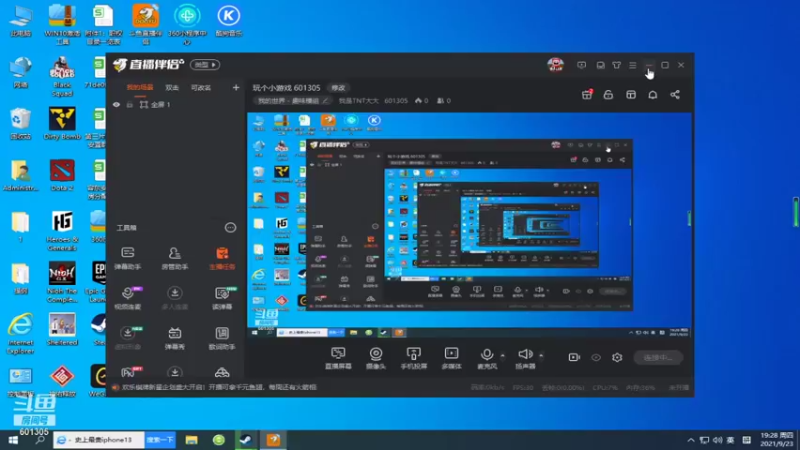Add 摄像头 camera source
The height and width of the screenshot is (450, 800).
click(x=376, y=358)
